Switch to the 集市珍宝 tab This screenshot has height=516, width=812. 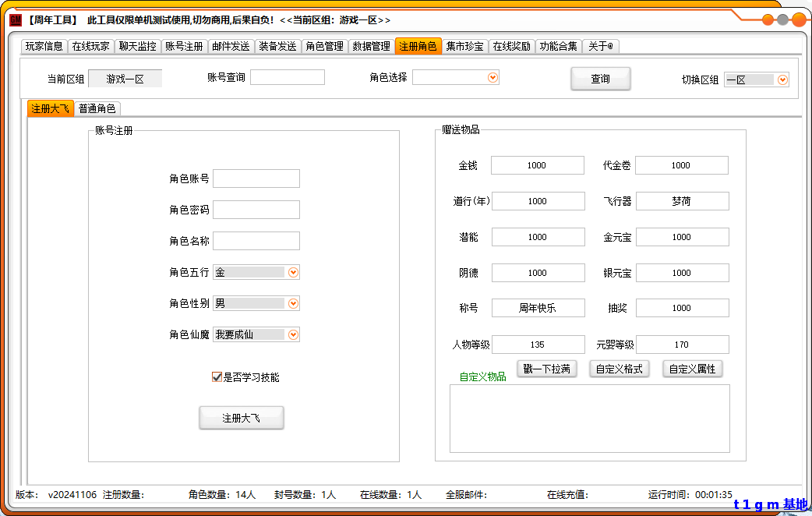464,46
